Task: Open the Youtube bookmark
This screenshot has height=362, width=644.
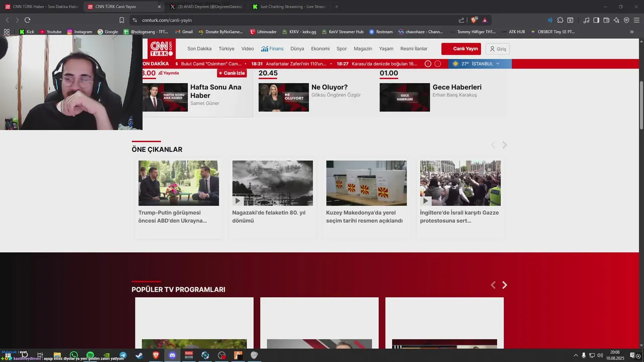Action: coord(50,32)
